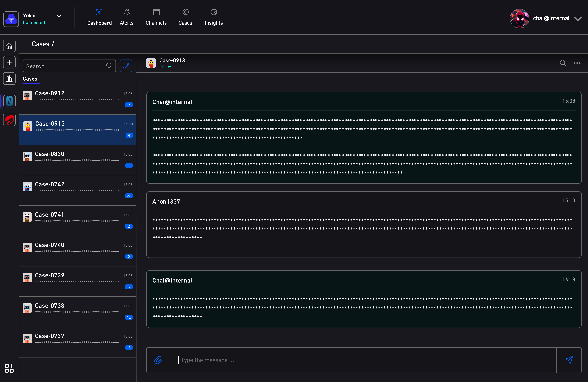Go to the Channels nav item
The image size is (588, 382).
156,17
